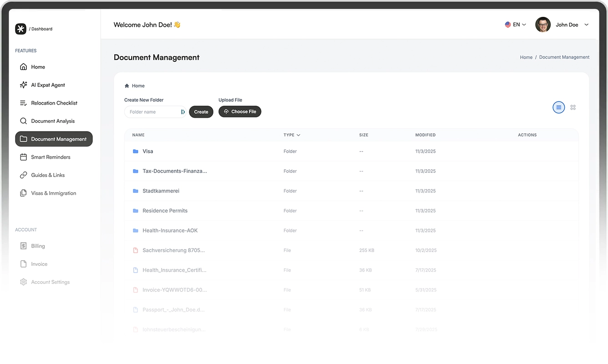Open Document Analysis in the sidebar
Viewport: 608px width, 364px height.
pyautogui.click(x=54, y=121)
